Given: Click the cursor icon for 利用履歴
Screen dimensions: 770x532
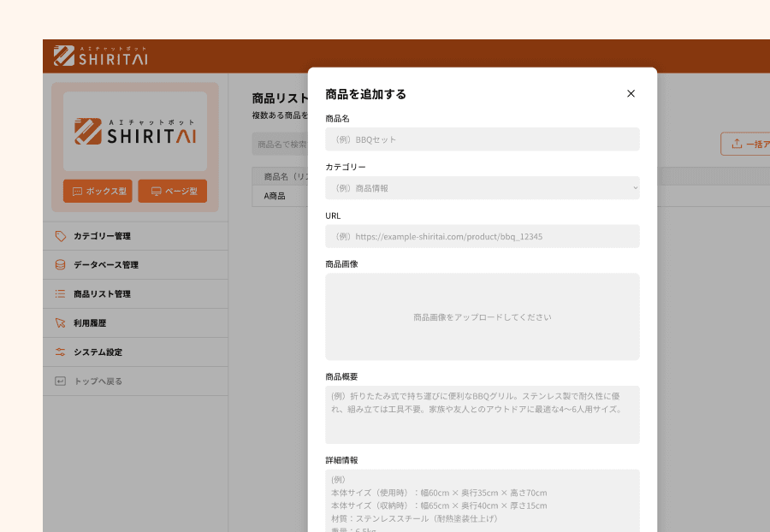Looking at the screenshot, I should [61, 323].
